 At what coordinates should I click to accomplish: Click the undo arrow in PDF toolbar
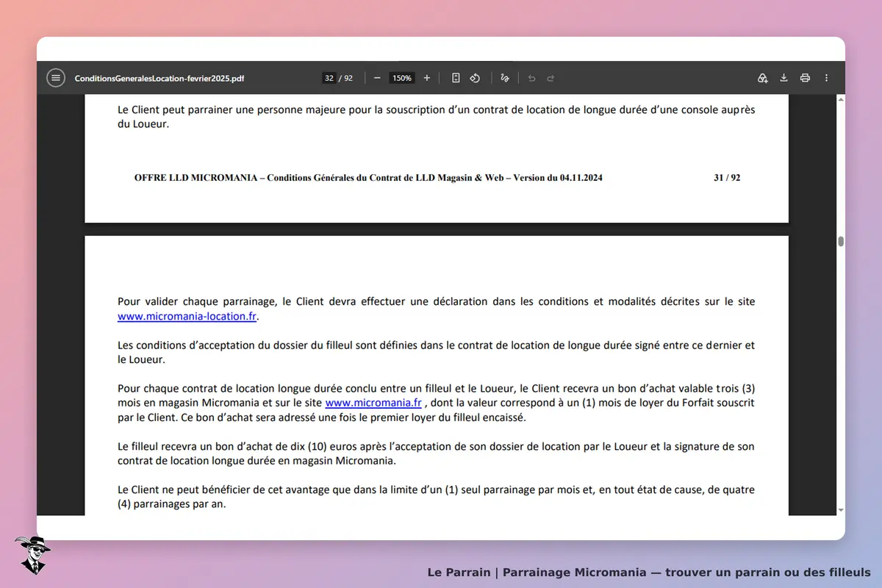click(531, 78)
